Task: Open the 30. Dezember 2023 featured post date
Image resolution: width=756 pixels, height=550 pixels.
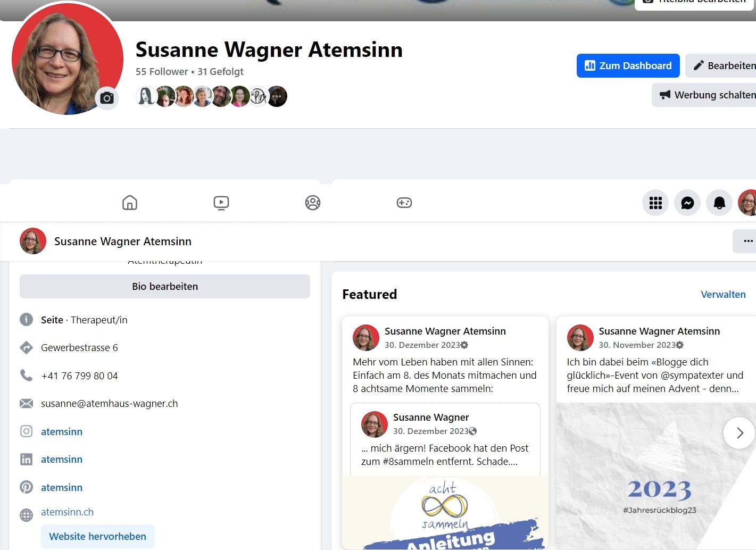Action: [x=422, y=345]
